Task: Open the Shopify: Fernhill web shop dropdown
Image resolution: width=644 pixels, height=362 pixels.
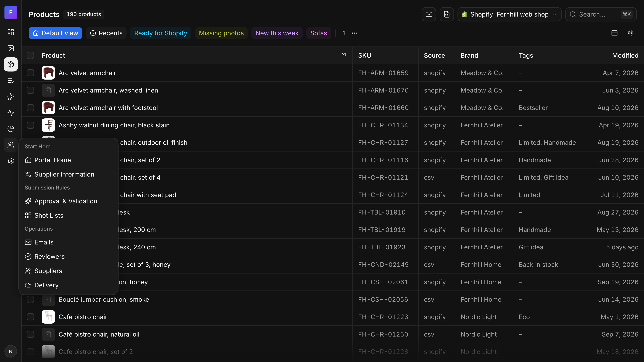Action: 509,14
